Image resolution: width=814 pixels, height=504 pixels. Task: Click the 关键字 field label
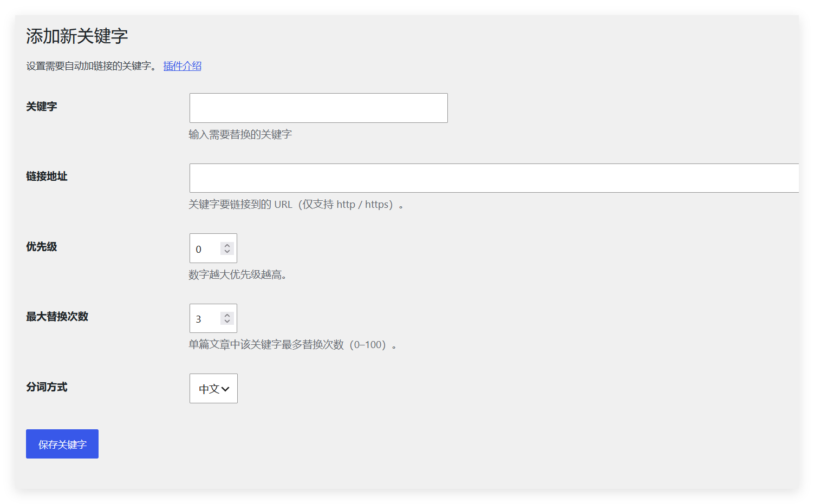[42, 107]
